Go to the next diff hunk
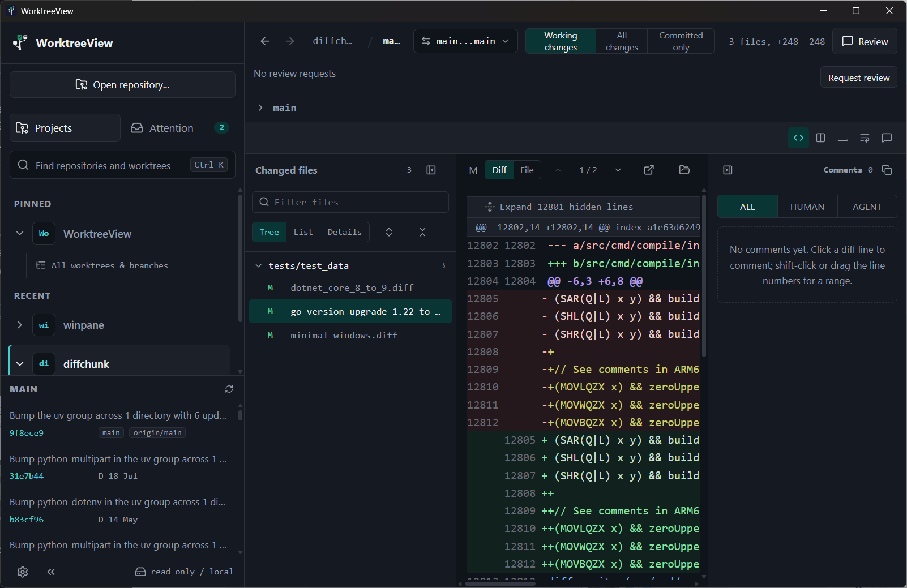The width and height of the screenshot is (907, 588). [x=618, y=170]
